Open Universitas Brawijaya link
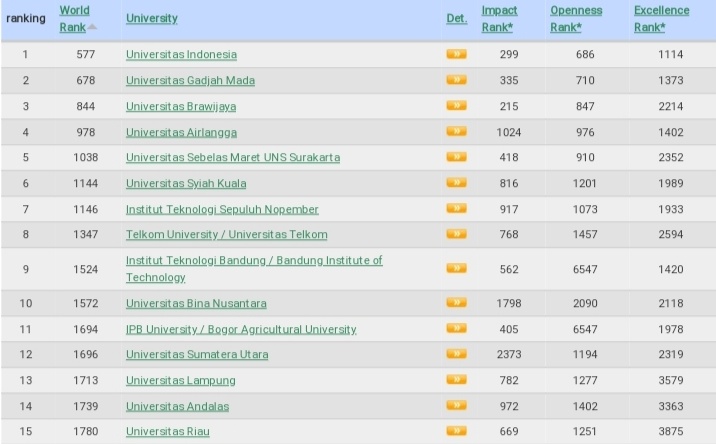Image resolution: width=716 pixels, height=444 pixels. (181, 106)
